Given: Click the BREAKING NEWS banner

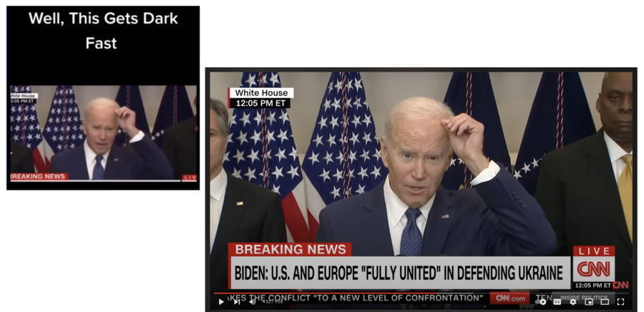Looking at the screenshot, I should (x=290, y=249).
